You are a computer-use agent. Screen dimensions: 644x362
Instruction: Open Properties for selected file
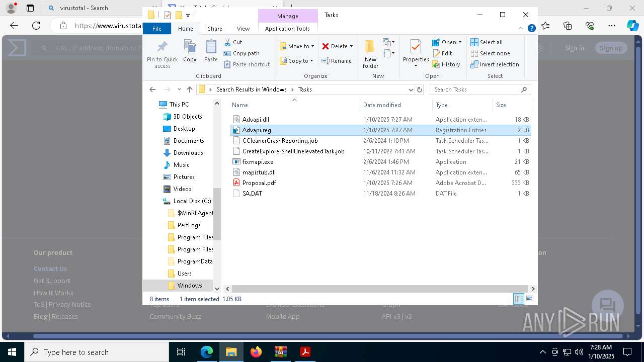(x=416, y=53)
